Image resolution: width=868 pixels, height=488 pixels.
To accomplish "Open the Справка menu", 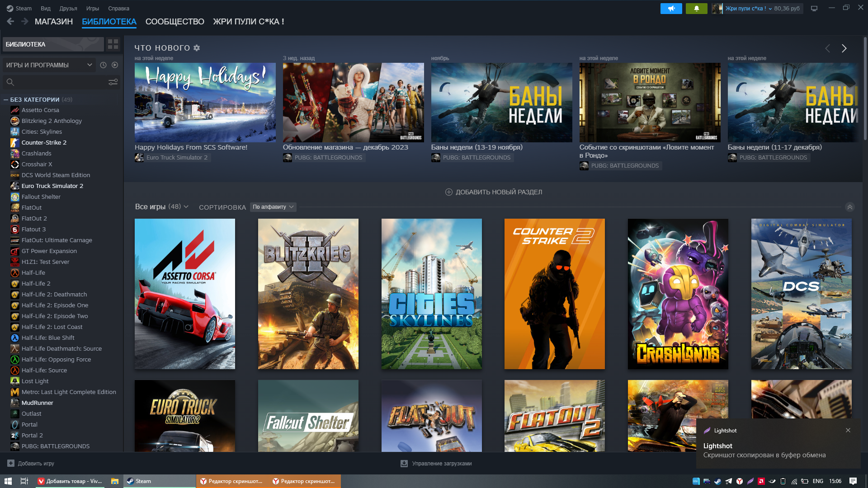I will (x=119, y=8).
